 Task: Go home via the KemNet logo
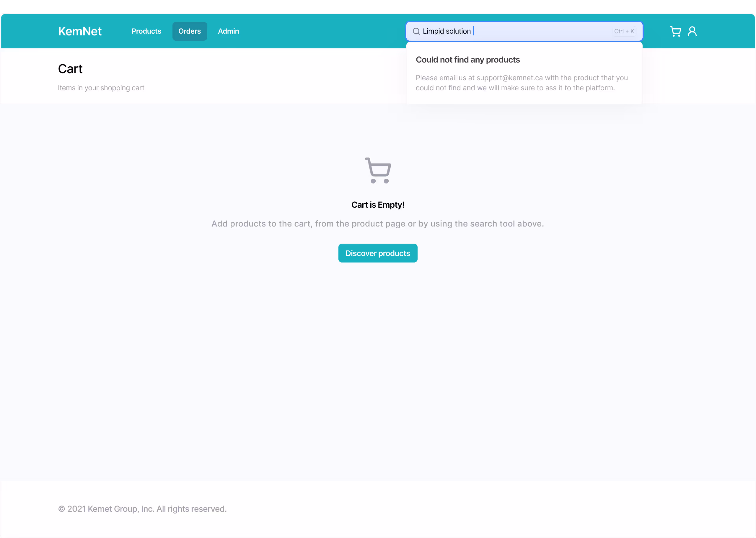[x=79, y=32]
